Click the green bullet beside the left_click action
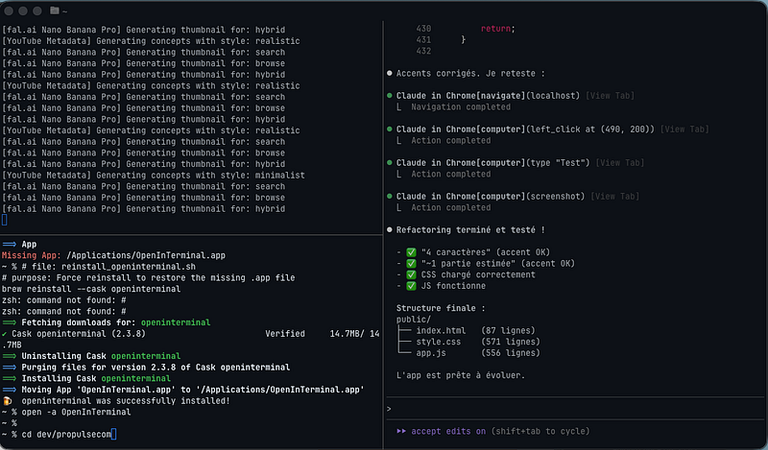This screenshot has height=450, width=768. (389, 129)
